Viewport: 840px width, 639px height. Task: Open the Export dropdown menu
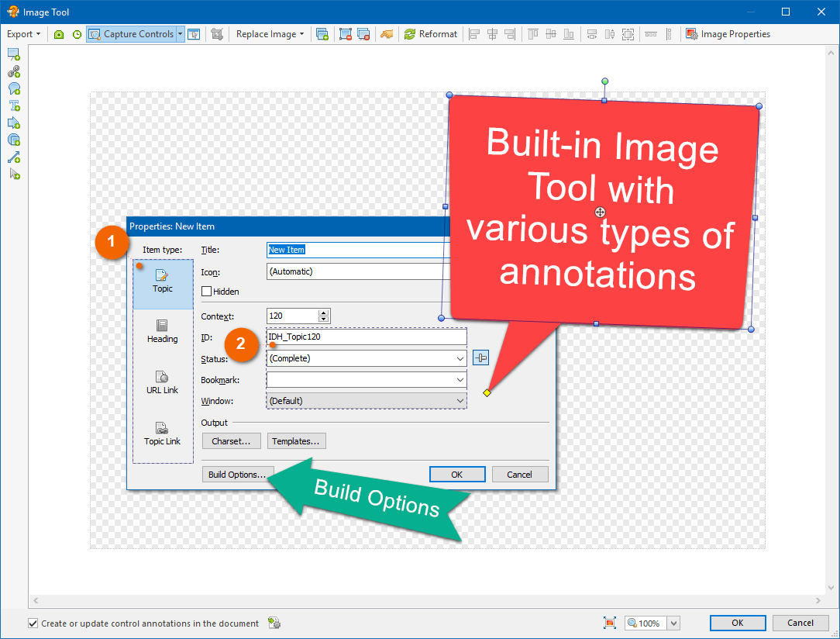click(x=24, y=34)
